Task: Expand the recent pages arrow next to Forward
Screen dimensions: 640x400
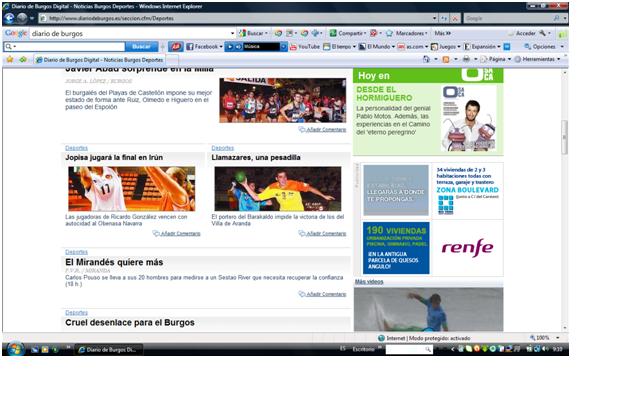Action: click(x=31, y=18)
